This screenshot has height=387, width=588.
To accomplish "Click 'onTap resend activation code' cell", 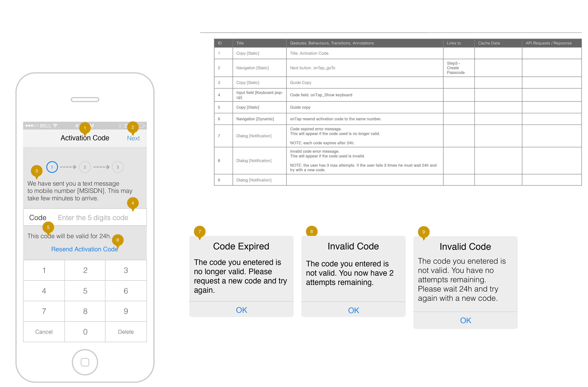I will tap(365, 119).
